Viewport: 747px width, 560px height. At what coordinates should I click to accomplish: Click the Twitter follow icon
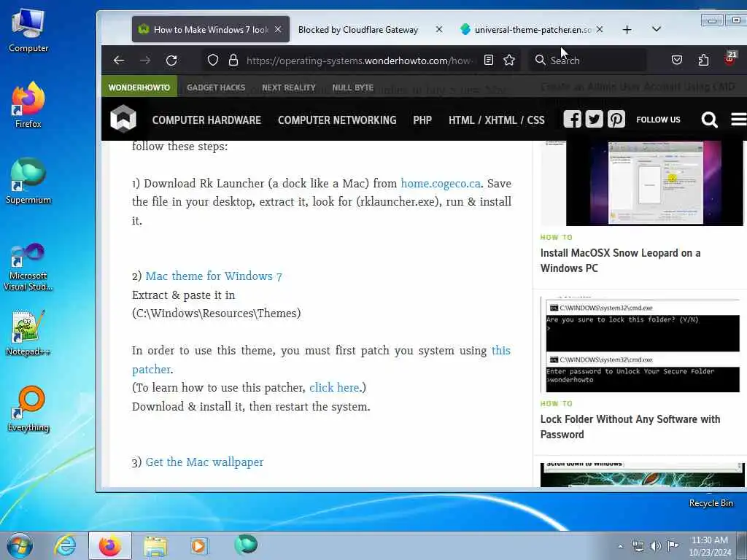594,119
